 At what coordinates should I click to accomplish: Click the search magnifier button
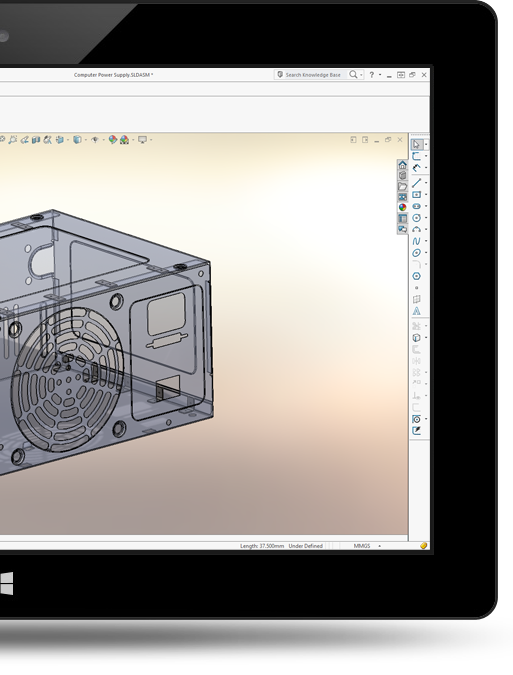coord(353,74)
